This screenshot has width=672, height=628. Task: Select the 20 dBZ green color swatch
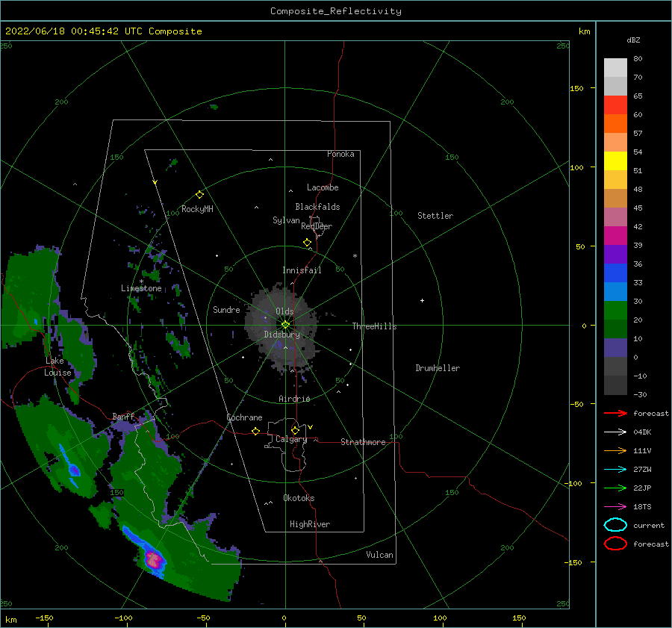[615, 311]
